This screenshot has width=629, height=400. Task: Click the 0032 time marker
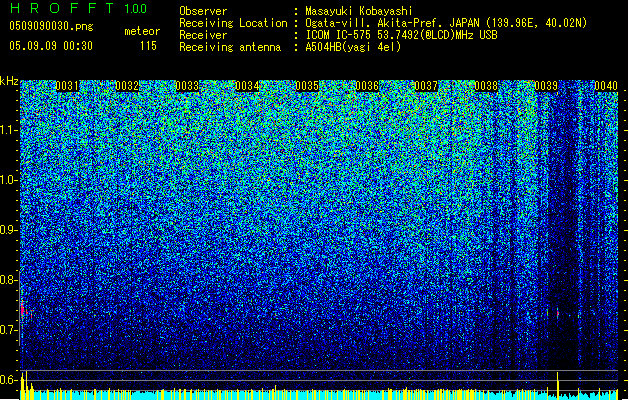tap(127, 86)
